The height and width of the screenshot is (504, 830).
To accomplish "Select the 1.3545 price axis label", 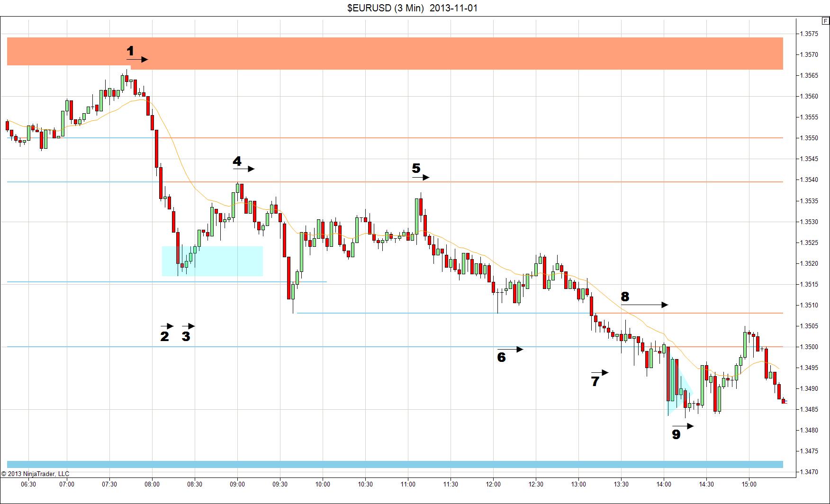I will click(x=809, y=159).
